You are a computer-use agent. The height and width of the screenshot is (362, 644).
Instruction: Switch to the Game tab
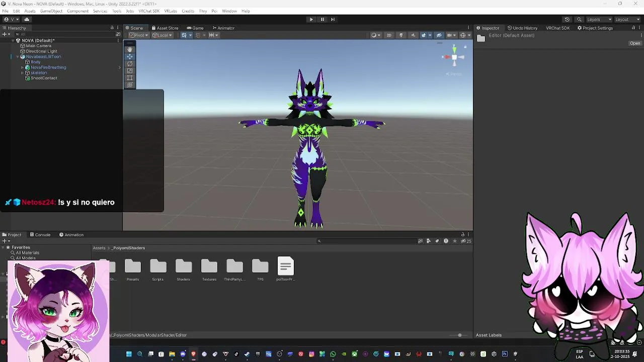[195, 28]
